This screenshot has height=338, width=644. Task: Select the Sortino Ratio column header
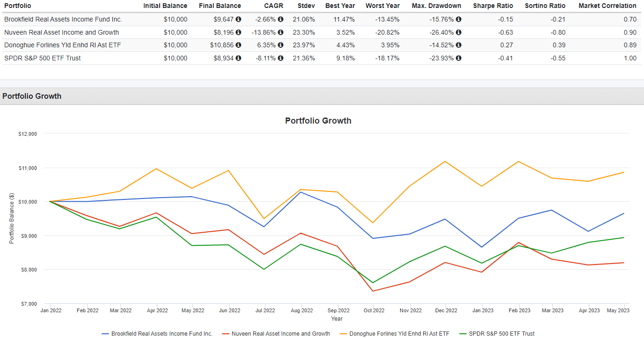pyautogui.click(x=545, y=6)
